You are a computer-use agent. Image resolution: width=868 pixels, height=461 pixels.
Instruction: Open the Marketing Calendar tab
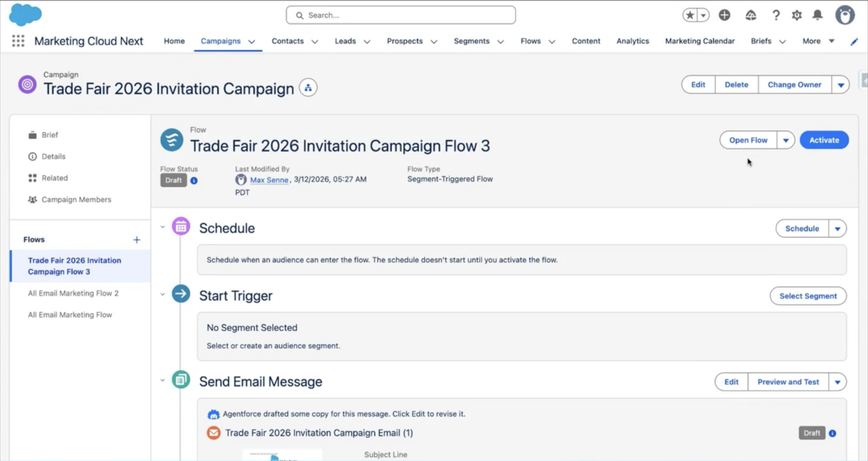699,41
